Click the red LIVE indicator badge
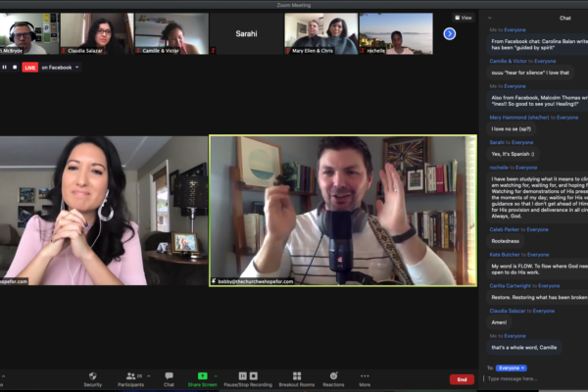This screenshot has width=588, height=392. [30, 68]
